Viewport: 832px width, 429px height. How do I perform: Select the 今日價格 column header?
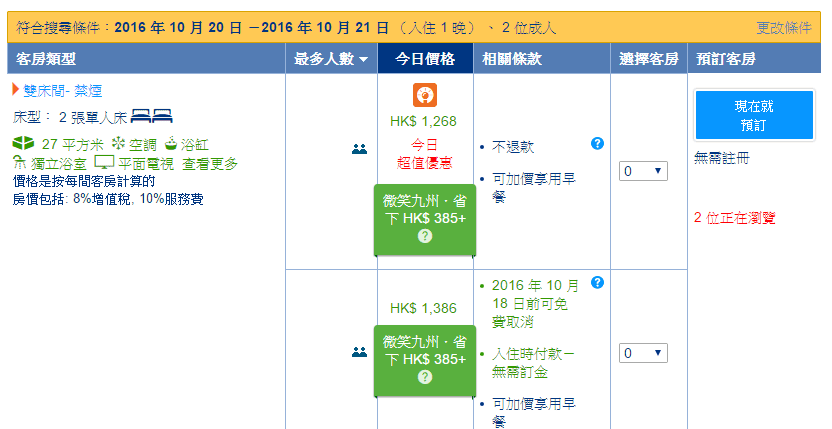(x=425, y=59)
